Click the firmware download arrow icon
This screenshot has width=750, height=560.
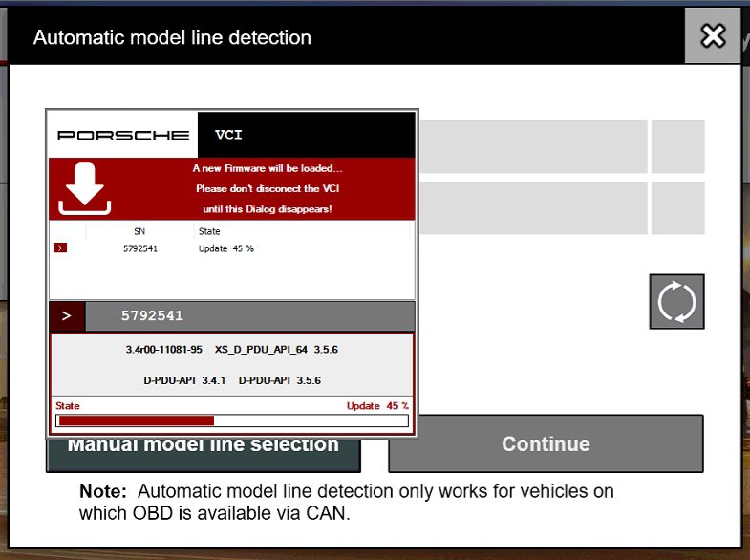pos(85,189)
